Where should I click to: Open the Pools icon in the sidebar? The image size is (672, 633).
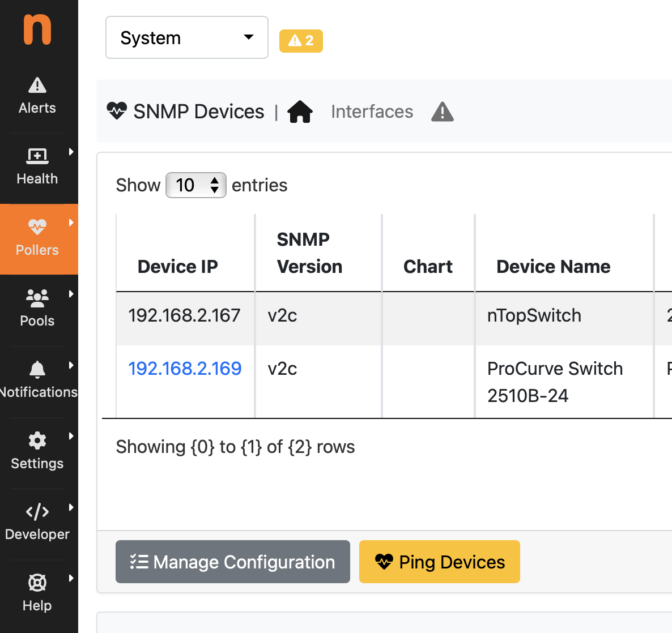(x=37, y=297)
